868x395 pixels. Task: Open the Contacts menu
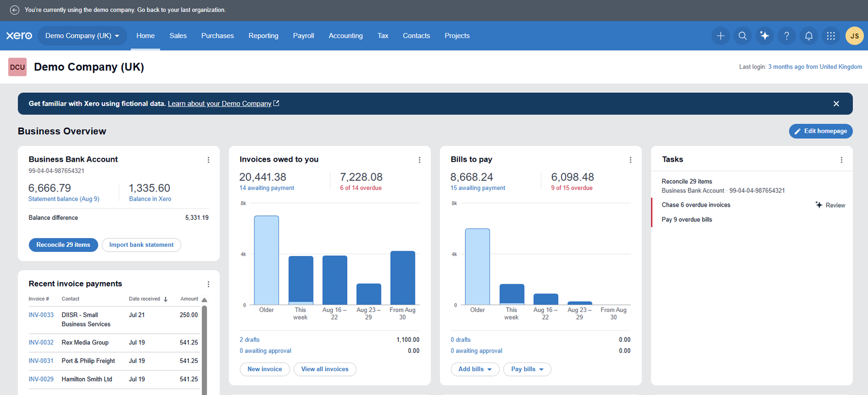coord(416,36)
